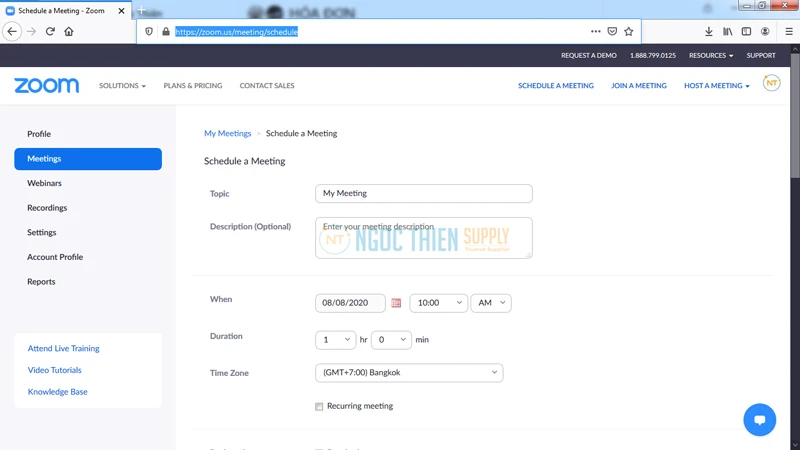The width and height of the screenshot is (800, 450).
Task: Open the chat support bubble
Action: click(759, 420)
